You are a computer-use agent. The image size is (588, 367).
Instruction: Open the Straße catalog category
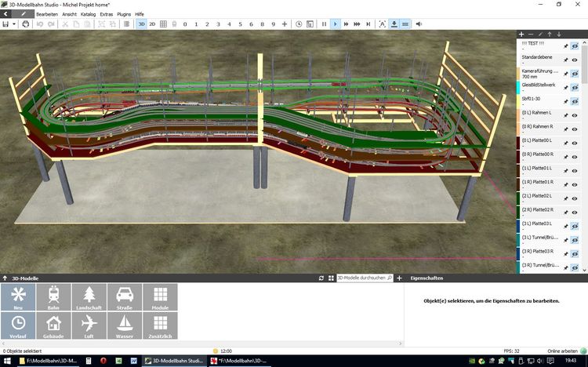coord(124,297)
